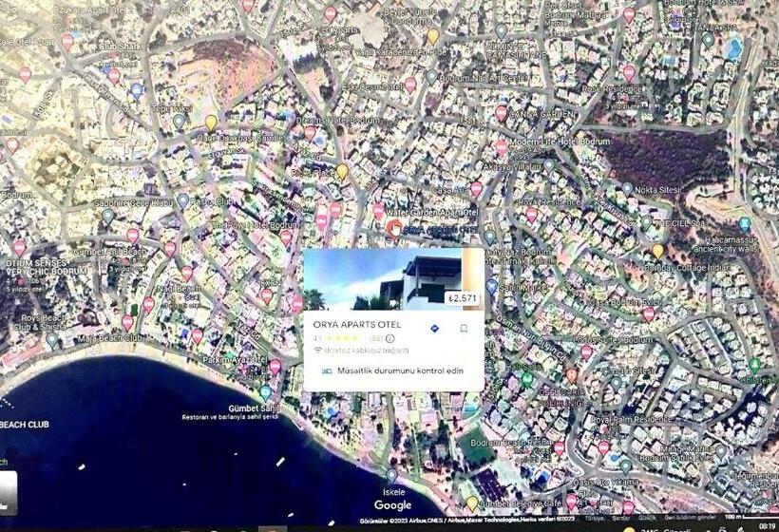The height and width of the screenshot is (532, 779).
Task: Select the Parkim Ayaz Otel pin
Action: click(x=275, y=368)
